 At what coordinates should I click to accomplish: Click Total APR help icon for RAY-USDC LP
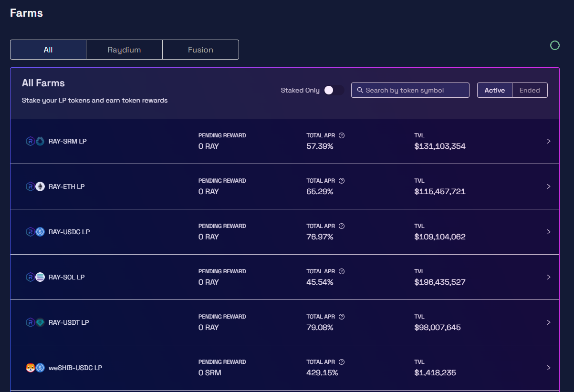coord(342,226)
